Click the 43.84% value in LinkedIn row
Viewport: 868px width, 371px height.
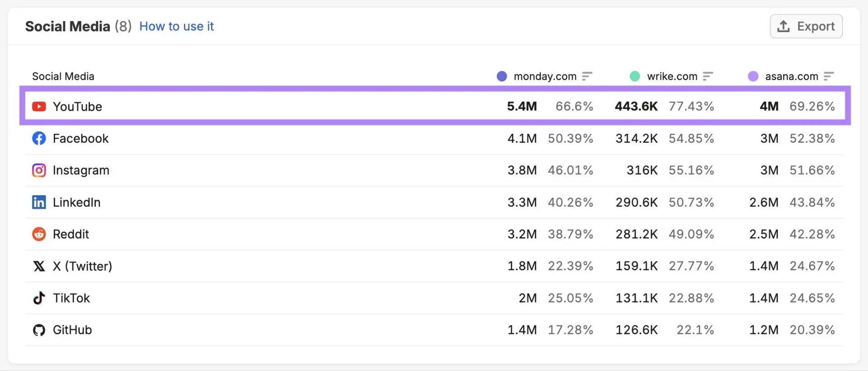tap(812, 202)
